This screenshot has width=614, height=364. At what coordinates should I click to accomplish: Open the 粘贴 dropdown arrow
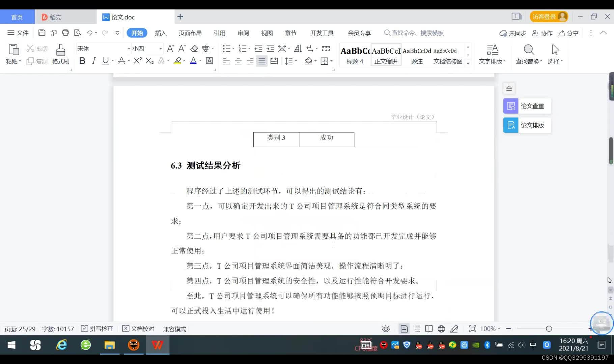pos(20,61)
